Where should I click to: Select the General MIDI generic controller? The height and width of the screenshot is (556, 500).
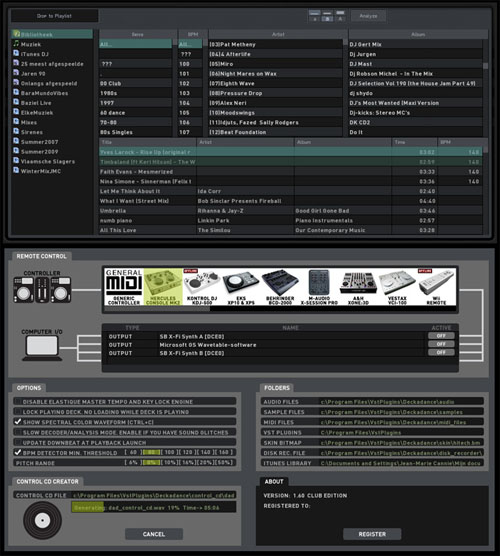[x=124, y=287]
